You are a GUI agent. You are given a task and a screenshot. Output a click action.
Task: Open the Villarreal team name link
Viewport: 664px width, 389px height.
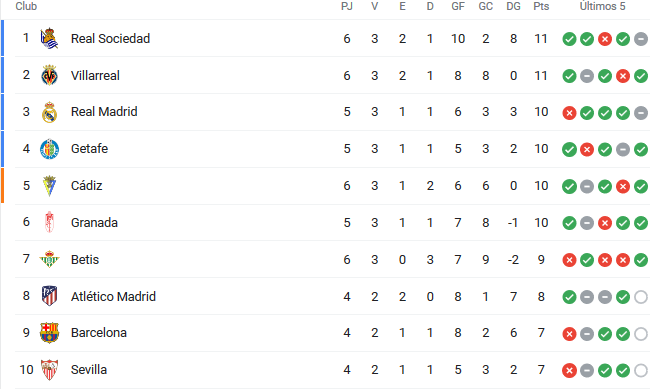coord(95,75)
